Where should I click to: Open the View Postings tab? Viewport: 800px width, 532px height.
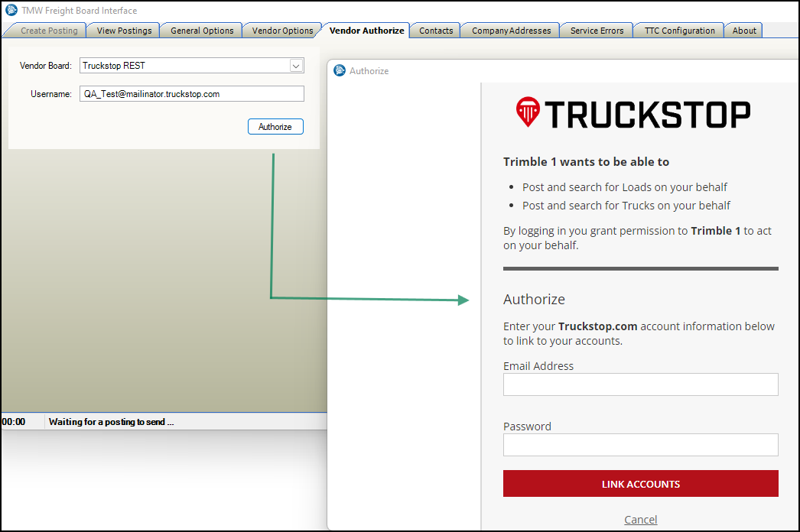(122, 30)
